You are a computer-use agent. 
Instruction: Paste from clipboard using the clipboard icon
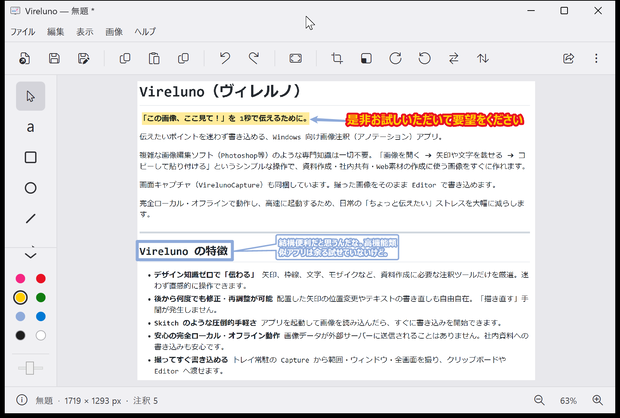(154, 58)
